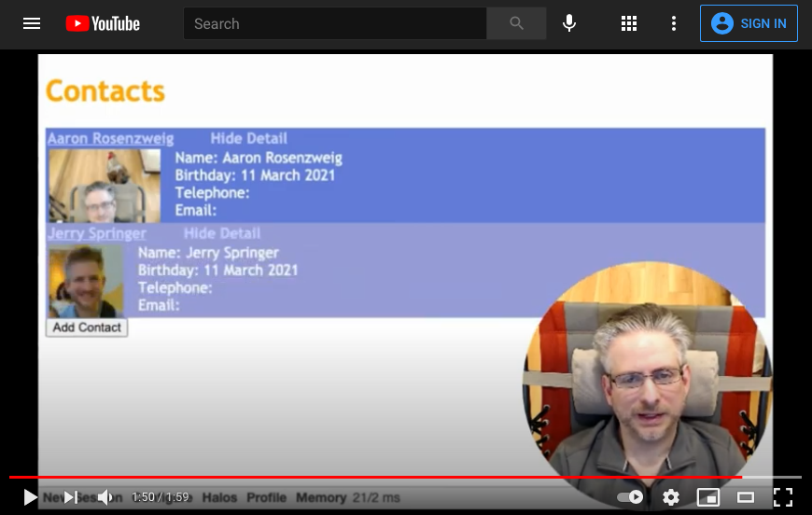Click Hide Detail for Jerry Springer

tap(221, 233)
